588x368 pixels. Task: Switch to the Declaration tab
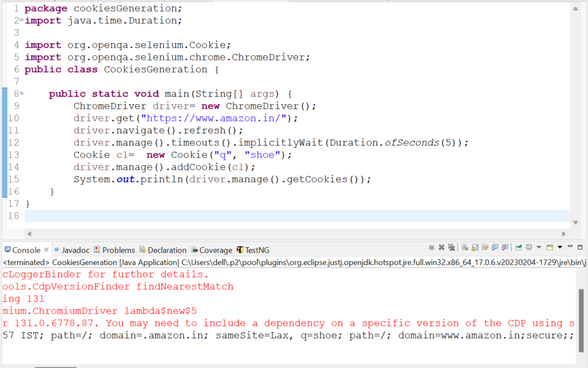tap(163, 250)
